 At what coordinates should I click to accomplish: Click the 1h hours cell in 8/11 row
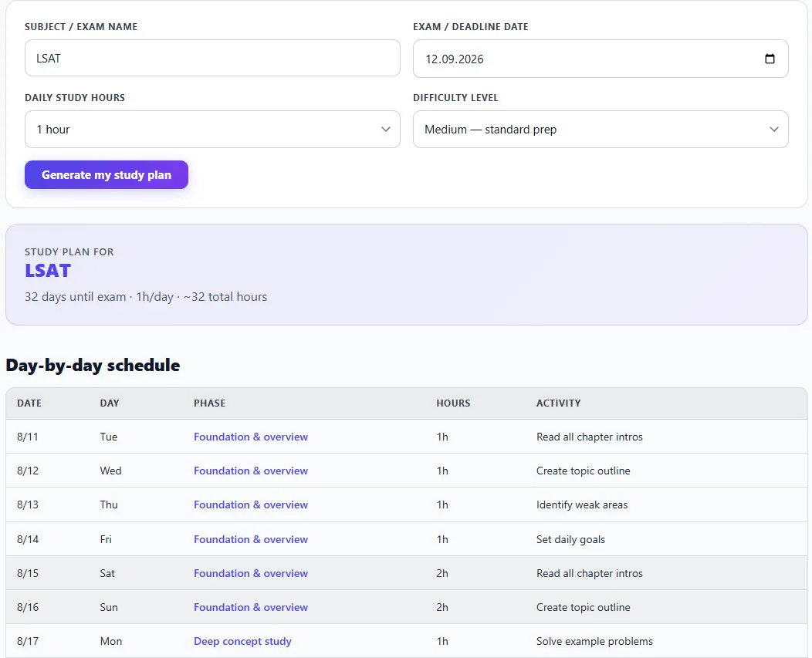click(x=442, y=437)
